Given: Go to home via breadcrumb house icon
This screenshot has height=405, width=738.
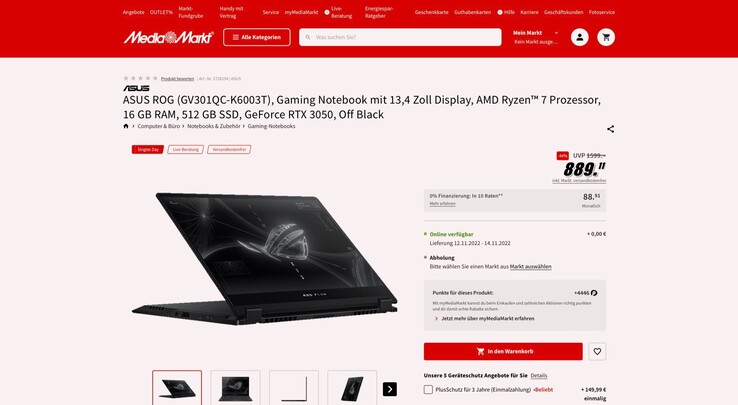Looking at the screenshot, I should pyautogui.click(x=126, y=126).
